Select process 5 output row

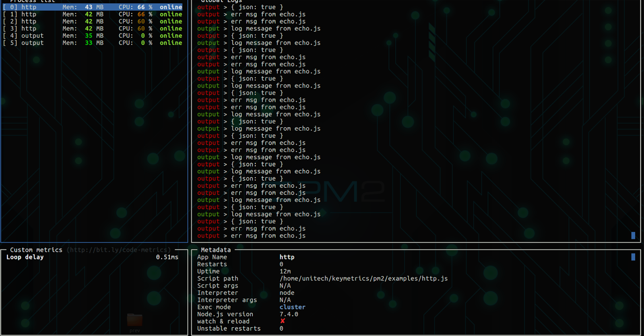[93, 43]
